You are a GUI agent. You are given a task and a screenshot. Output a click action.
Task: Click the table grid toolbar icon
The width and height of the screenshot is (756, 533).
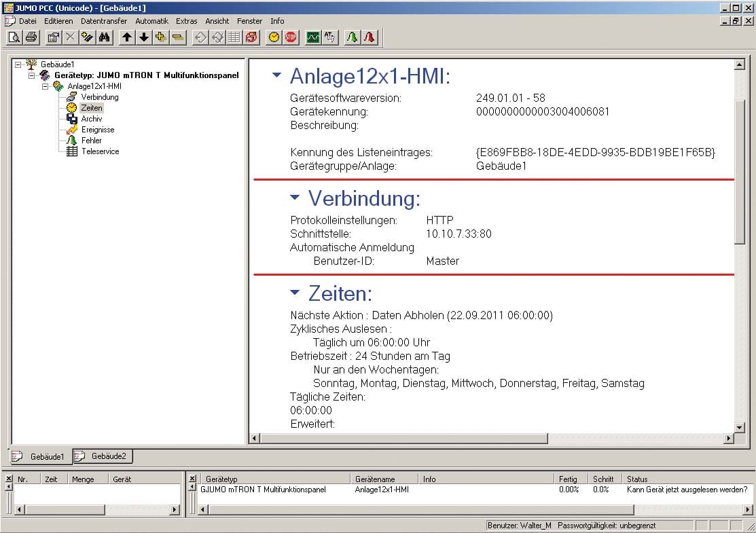233,37
